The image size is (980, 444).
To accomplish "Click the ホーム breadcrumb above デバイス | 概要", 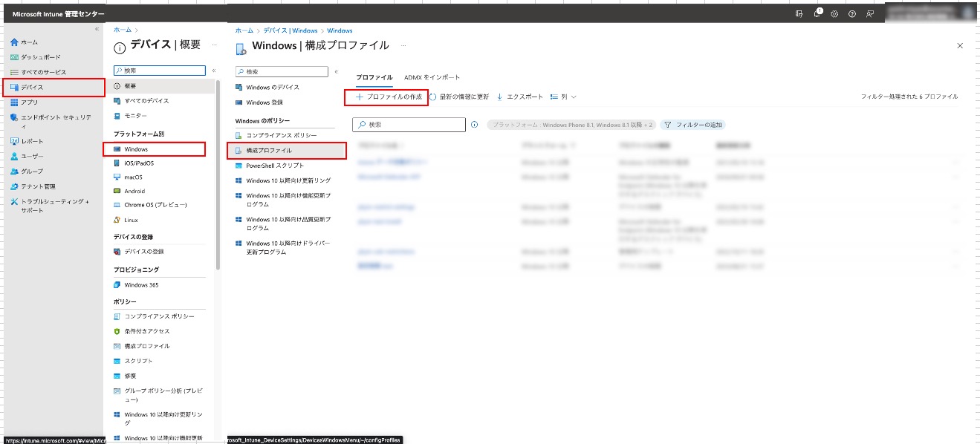I will 121,30.
